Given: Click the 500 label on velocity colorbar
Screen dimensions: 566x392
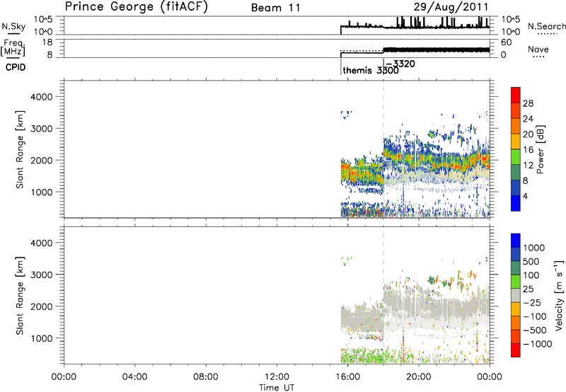Looking at the screenshot, I should click(x=531, y=262).
